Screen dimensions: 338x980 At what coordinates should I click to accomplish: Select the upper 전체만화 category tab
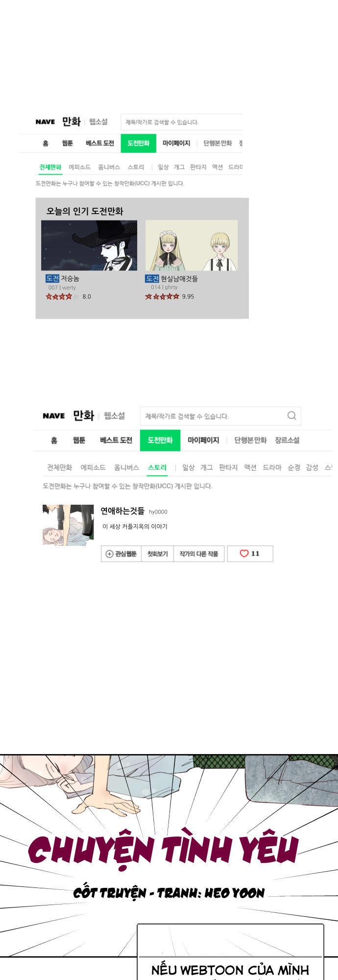pyautogui.click(x=50, y=167)
